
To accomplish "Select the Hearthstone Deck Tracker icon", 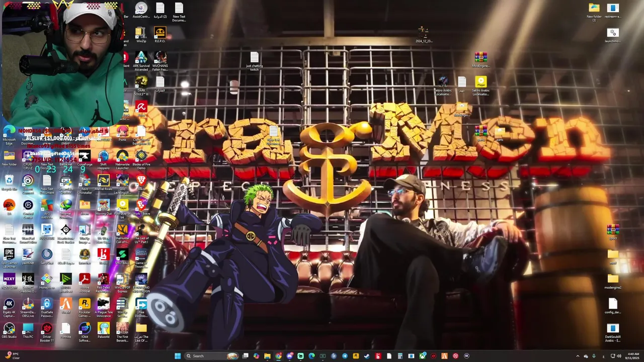I will click(65, 233).
